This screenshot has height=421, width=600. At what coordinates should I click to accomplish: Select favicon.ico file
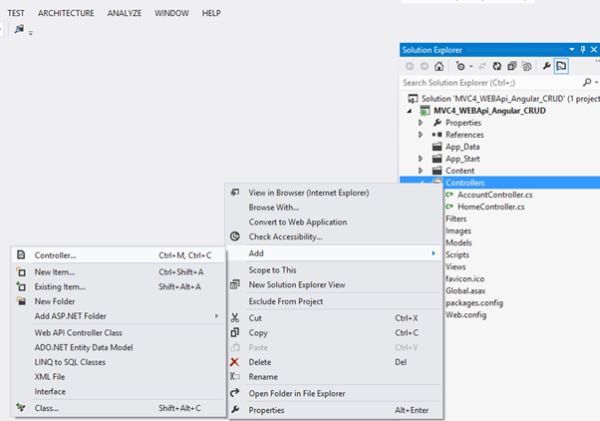(465, 279)
